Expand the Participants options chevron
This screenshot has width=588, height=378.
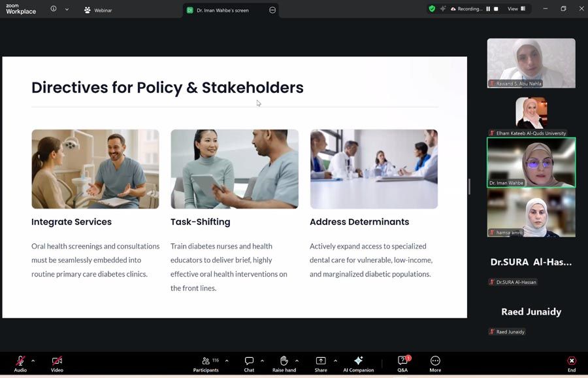227,361
